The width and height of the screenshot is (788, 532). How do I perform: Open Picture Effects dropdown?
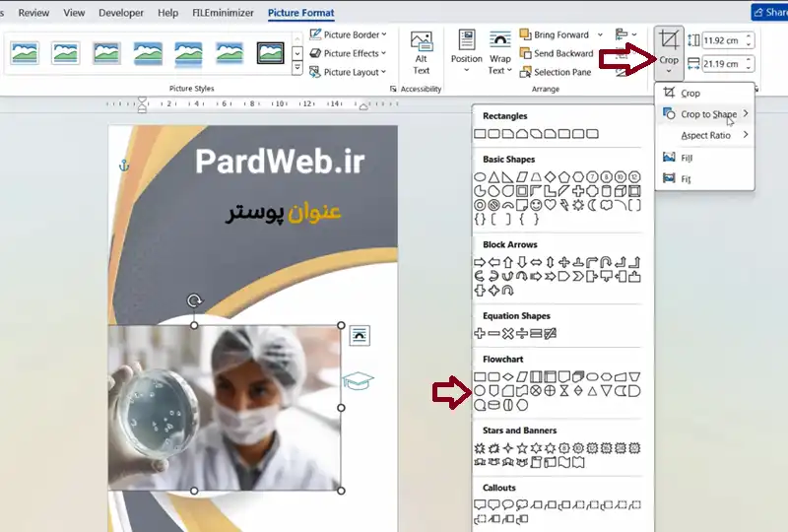(349, 53)
